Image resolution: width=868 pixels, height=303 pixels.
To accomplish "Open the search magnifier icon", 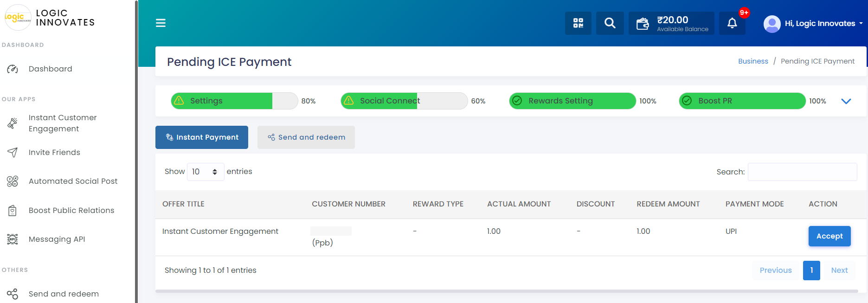I will click(x=610, y=23).
